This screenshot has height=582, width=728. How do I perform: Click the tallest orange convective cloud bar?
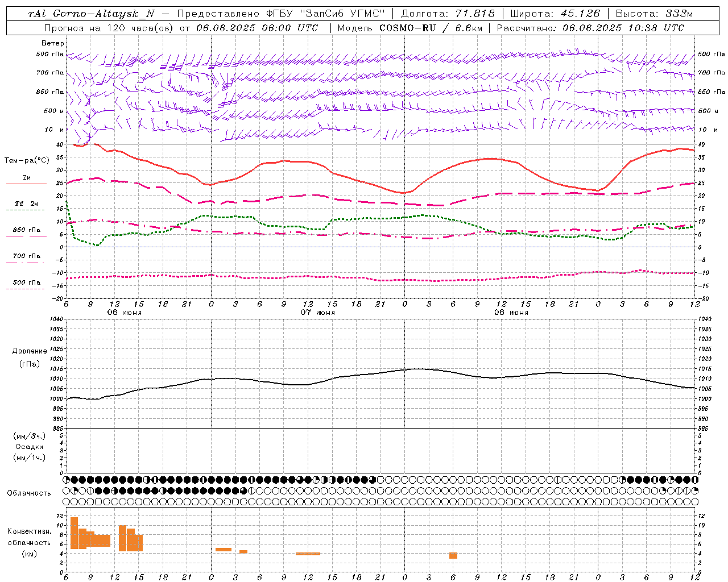coord(74,533)
